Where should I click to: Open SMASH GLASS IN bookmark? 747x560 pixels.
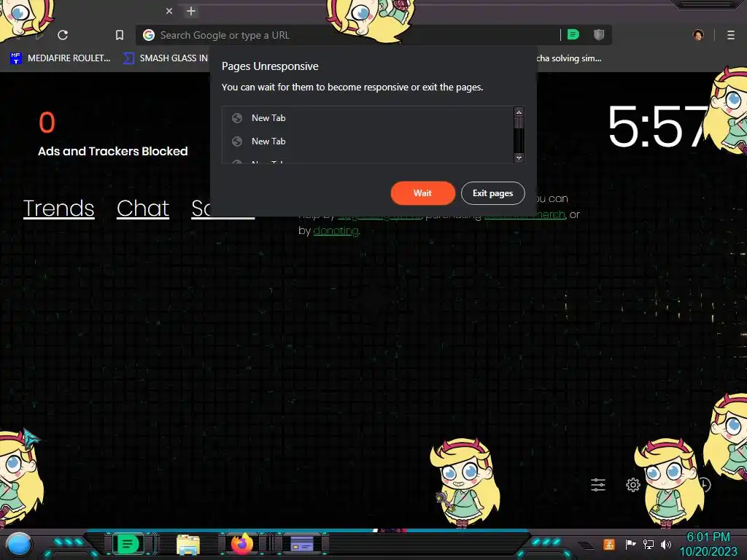point(166,58)
